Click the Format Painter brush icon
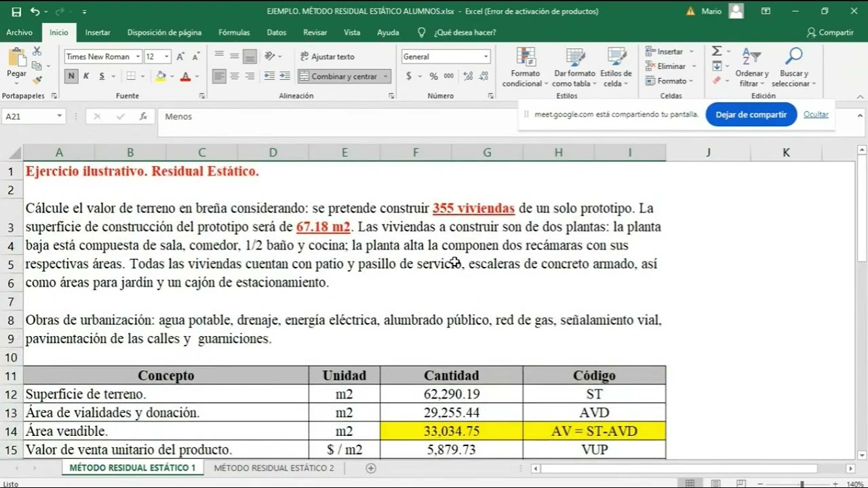The image size is (868, 488). click(x=37, y=80)
